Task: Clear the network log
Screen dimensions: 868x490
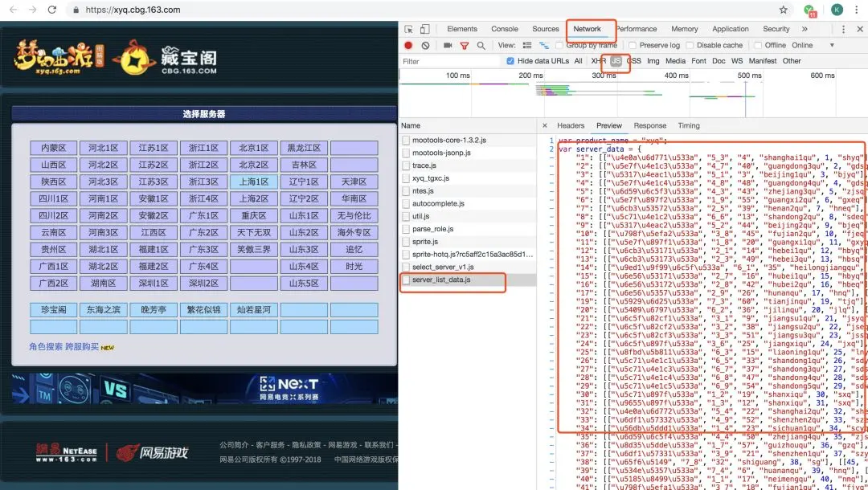Action: (425, 45)
